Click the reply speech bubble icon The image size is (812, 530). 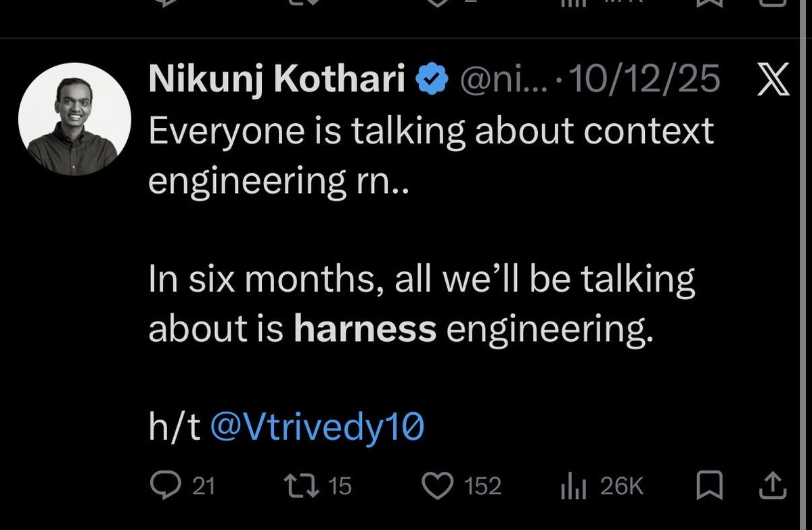161,485
